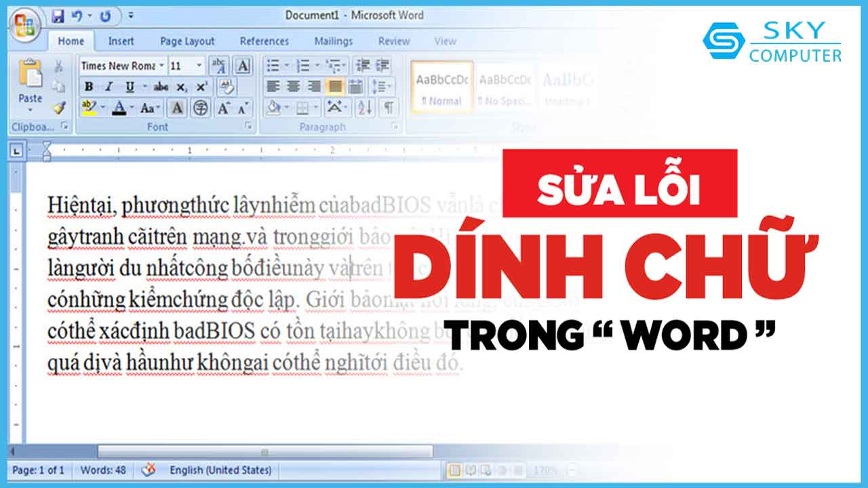Toggle subscript formatting
Image resolution: width=868 pixels, height=488 pixels.
click(181, 87)
